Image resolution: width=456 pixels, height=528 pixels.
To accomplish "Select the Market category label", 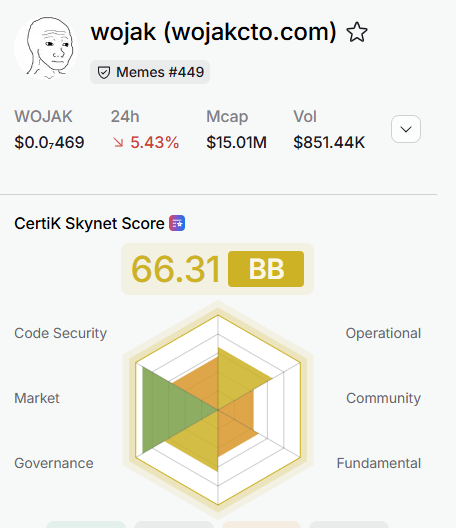I will [x=37, y=398].
